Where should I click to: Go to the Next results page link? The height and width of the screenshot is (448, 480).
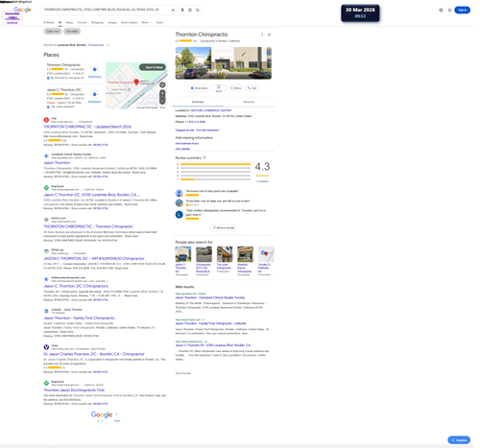coord(117,420)
